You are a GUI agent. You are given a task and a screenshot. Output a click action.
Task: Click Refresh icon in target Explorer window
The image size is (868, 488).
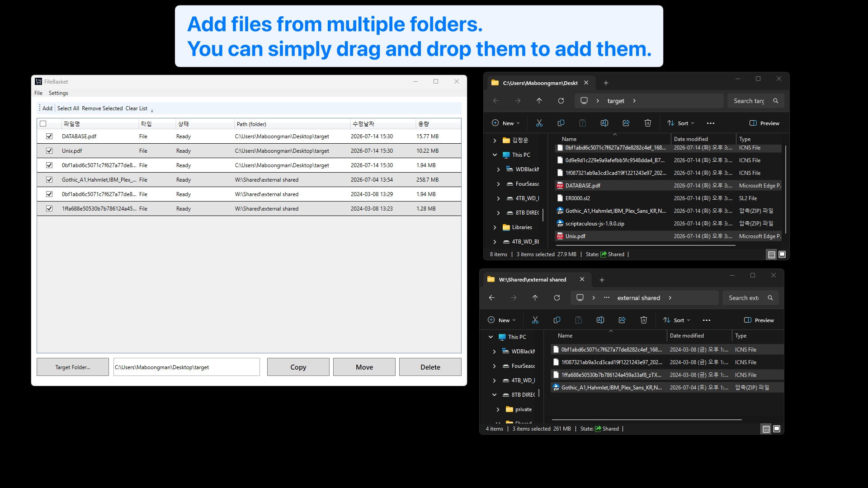pyautogui.click(x=561, y=101)
